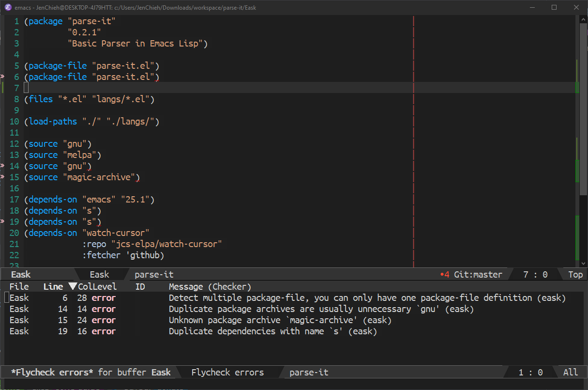Click the files keyword on line 8
Viewport: 588px width, 390px height.
41,99
